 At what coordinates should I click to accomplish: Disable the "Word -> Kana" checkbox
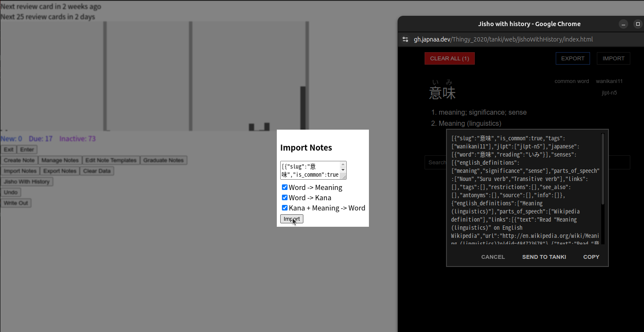(285, 197)
